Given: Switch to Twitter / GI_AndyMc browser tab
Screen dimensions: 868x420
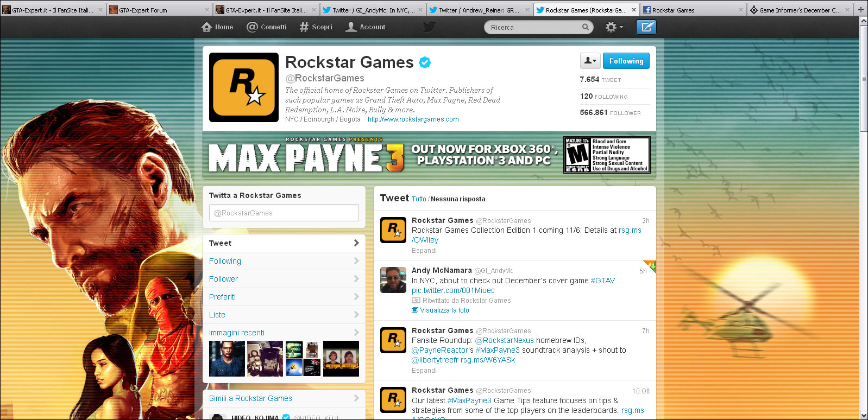Looking at the screenshot, I should pos(373,9).
